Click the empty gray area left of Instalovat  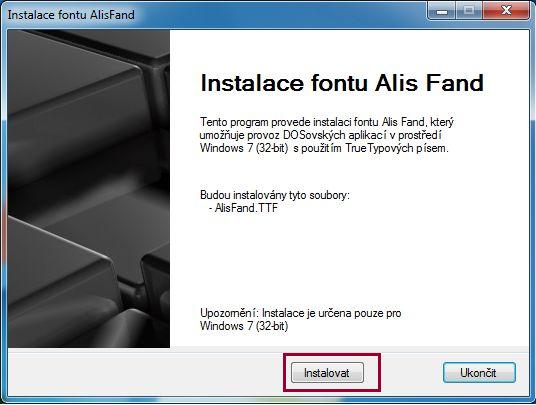pos(145,373)
